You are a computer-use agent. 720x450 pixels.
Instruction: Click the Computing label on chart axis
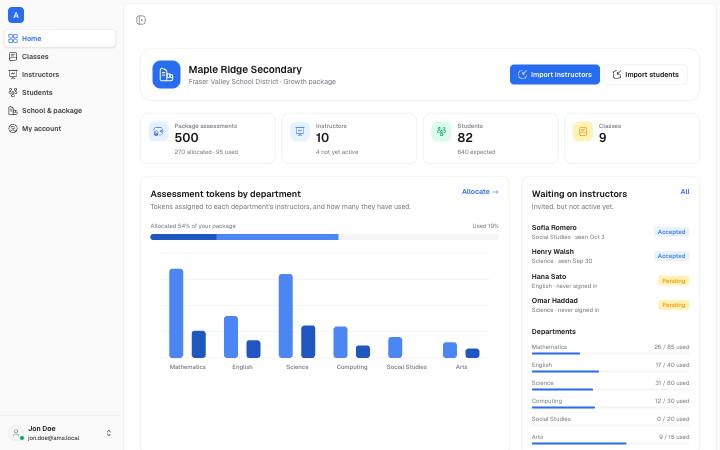coord(352,367)
